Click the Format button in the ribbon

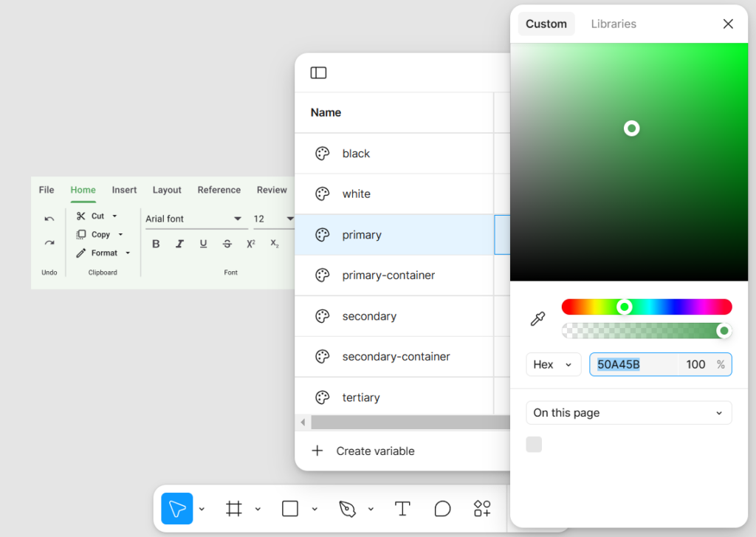103,253
